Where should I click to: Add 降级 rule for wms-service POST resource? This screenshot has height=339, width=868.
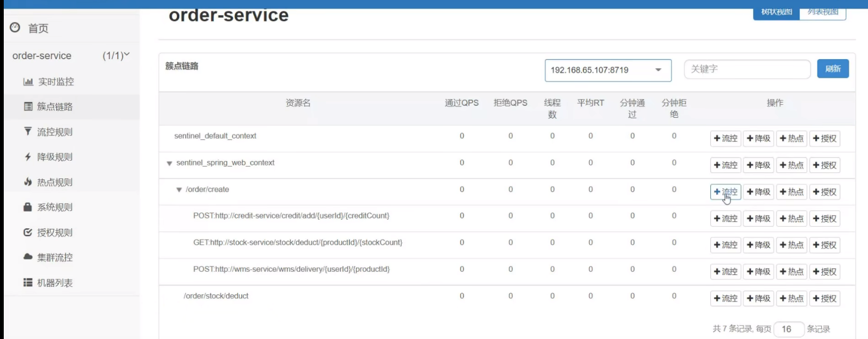pos(759,272)
